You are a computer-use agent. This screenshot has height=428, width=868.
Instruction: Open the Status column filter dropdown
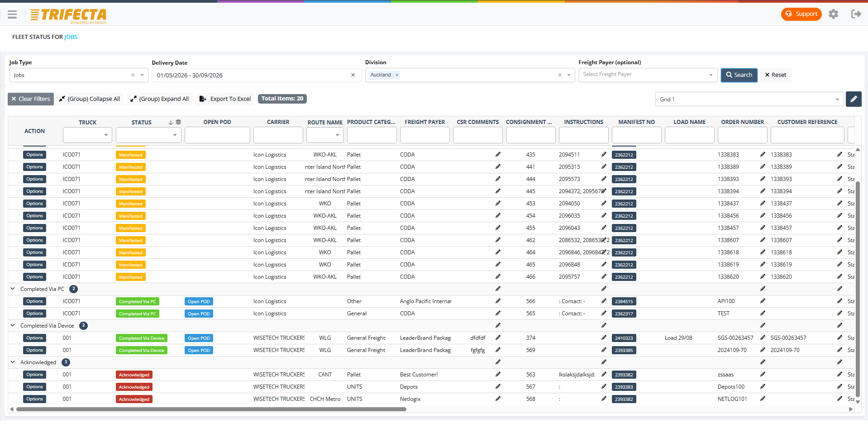coord(175,135)
